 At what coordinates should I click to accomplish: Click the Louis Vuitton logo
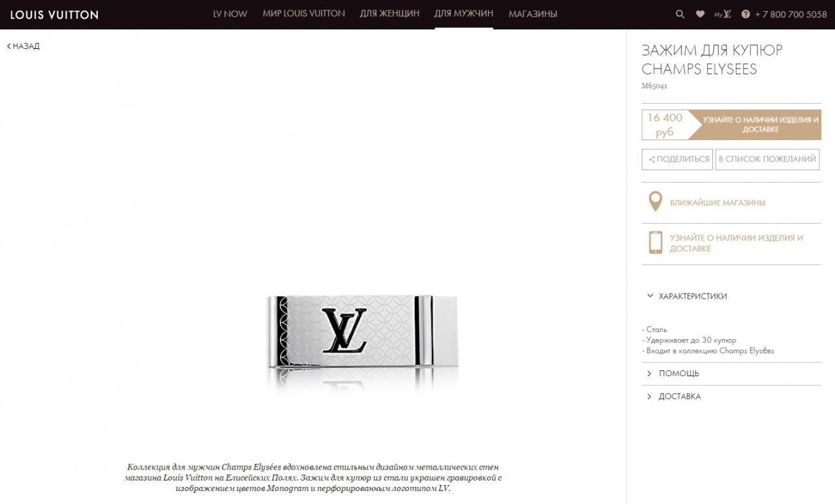point(54,14)
